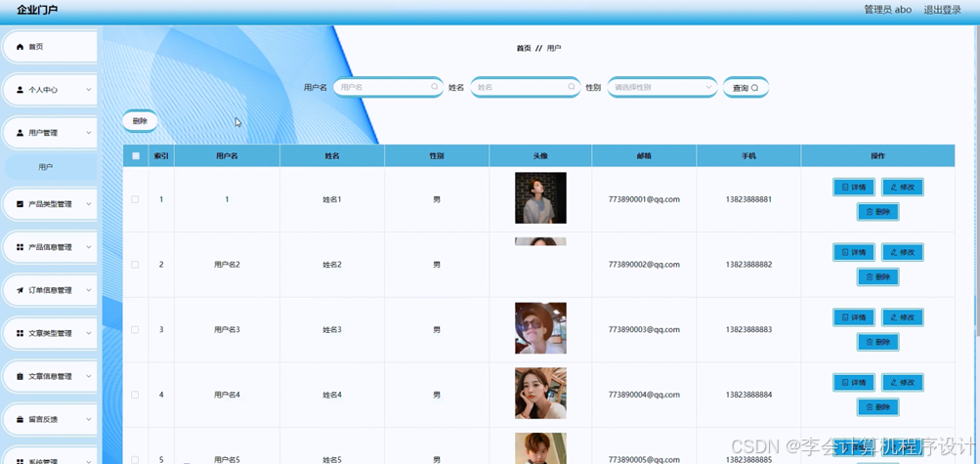This screenshot has height=464, width=980.
Task: Click the person icon beside 用户管理
Action: coord(20,133)
